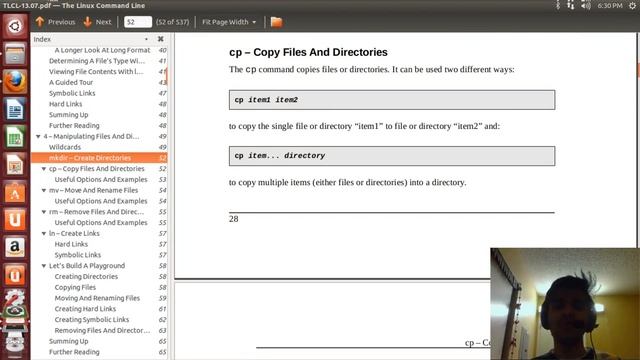Click the 'cp item... directory' code box
Image resolution: width=640 pixels, height=360 pixels.
click(x=392, y=156)
